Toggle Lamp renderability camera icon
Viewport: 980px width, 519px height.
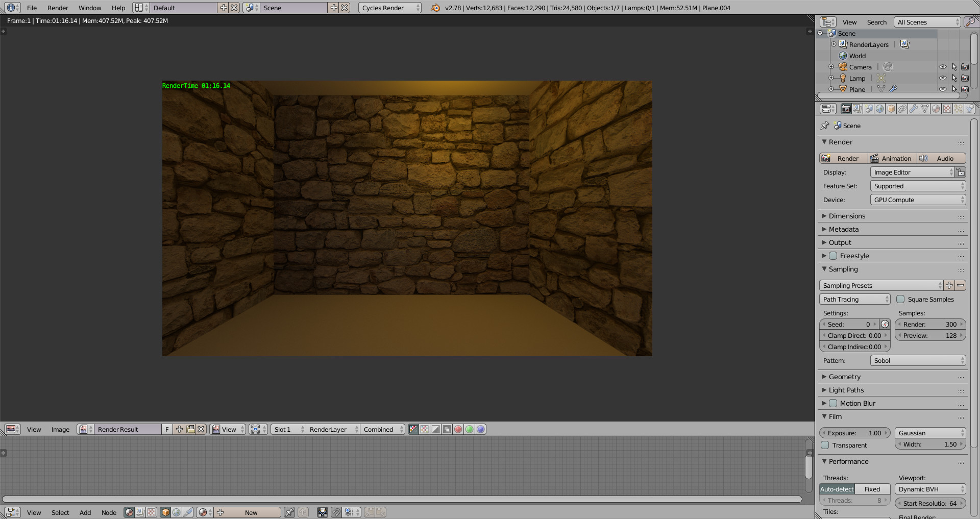click(965, 79)
